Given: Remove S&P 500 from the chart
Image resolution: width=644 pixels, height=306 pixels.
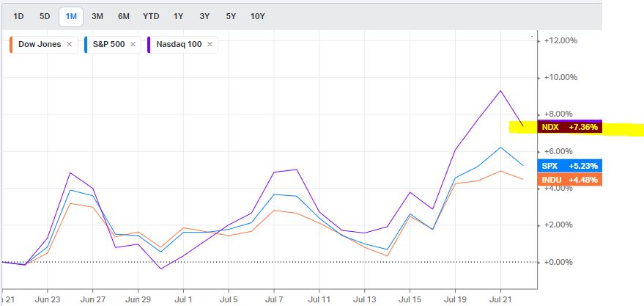Looking at the screenshot, I should pyautogui.click(x=133, y=45).
